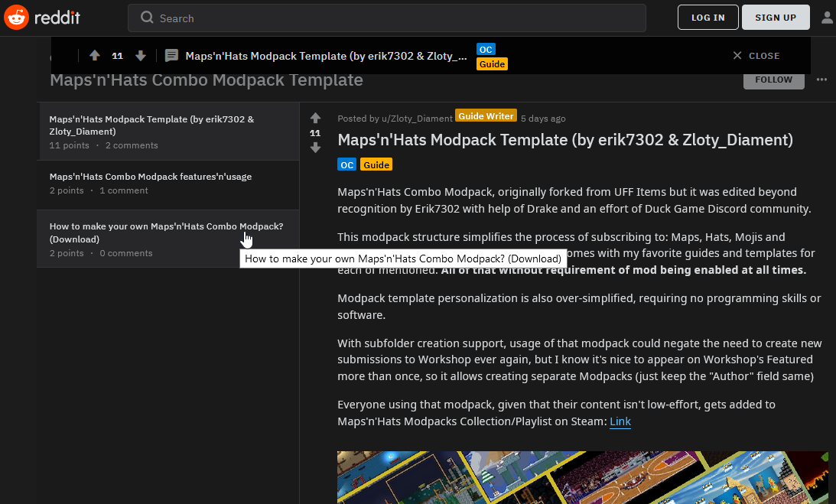Upvote the post next to its title
836x504 pixels.
(x=315, y=118)
